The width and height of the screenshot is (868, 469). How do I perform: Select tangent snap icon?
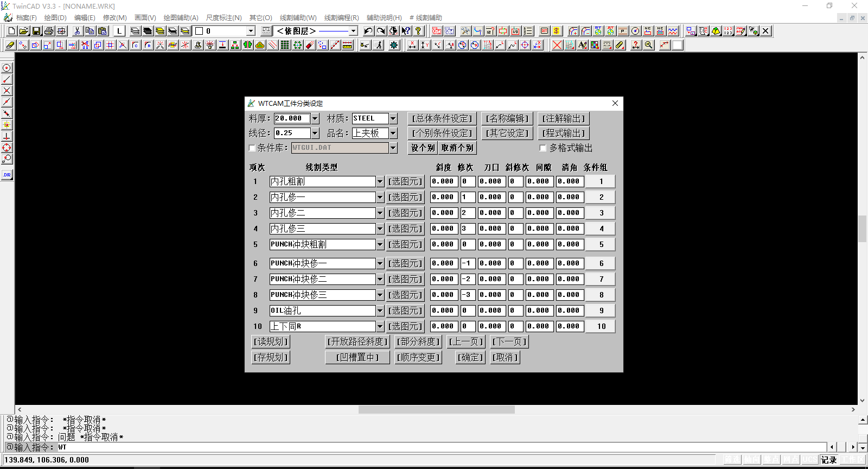point(7,159)
